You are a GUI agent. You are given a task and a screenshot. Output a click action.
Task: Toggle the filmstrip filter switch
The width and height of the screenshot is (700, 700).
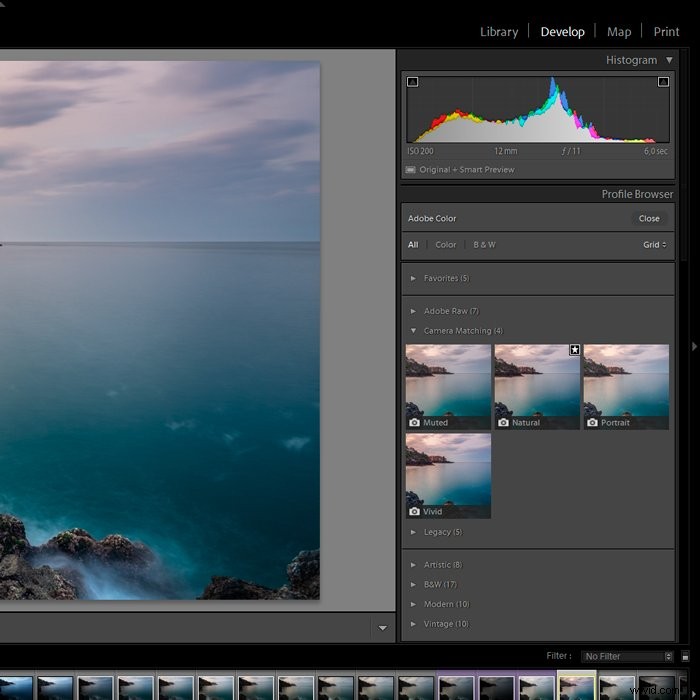pos(685,656)
